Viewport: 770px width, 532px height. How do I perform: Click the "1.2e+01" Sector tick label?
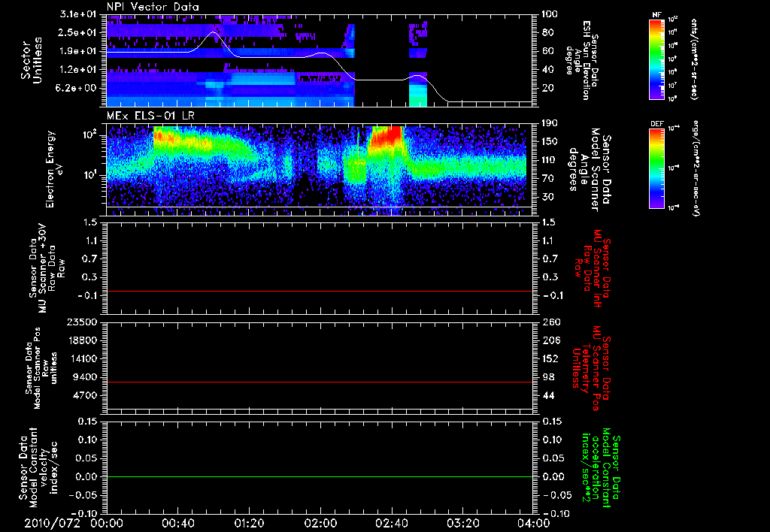(x=78, y=70)
